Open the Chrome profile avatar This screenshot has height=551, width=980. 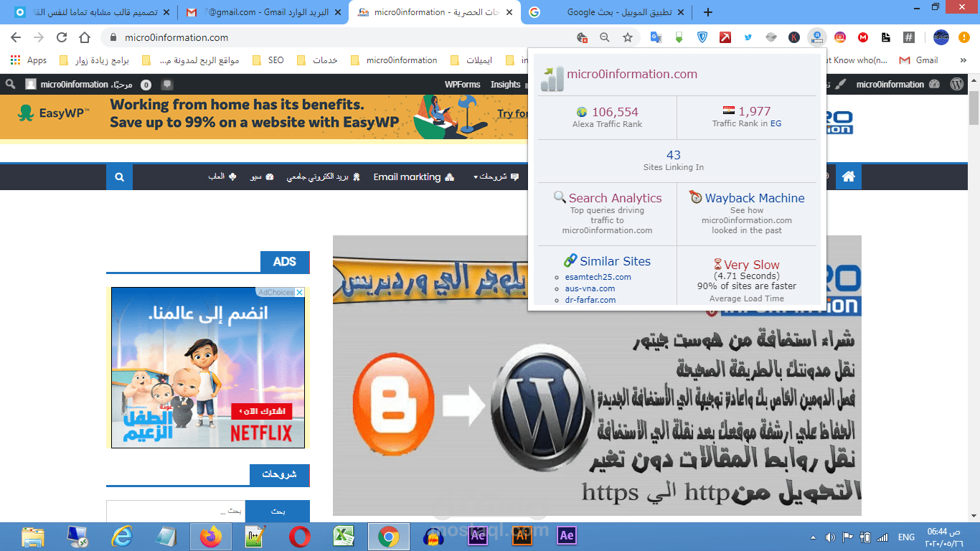(941, 37)
